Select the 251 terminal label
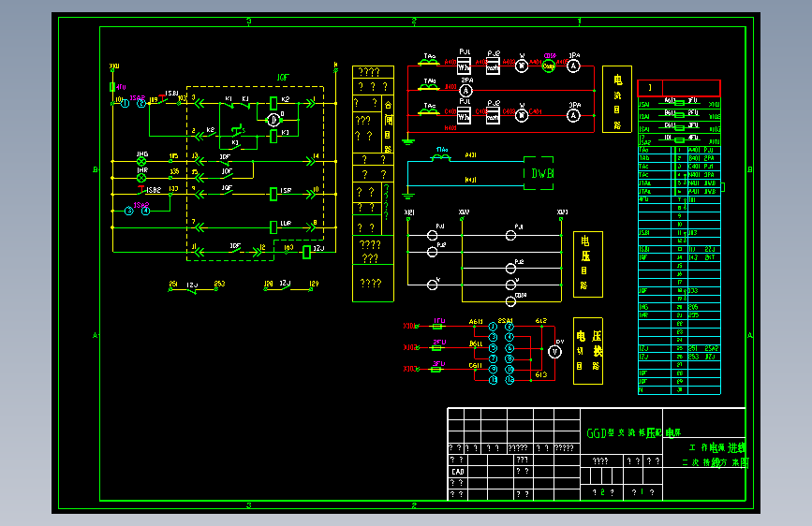812x526 pixels. pos(173,284)
